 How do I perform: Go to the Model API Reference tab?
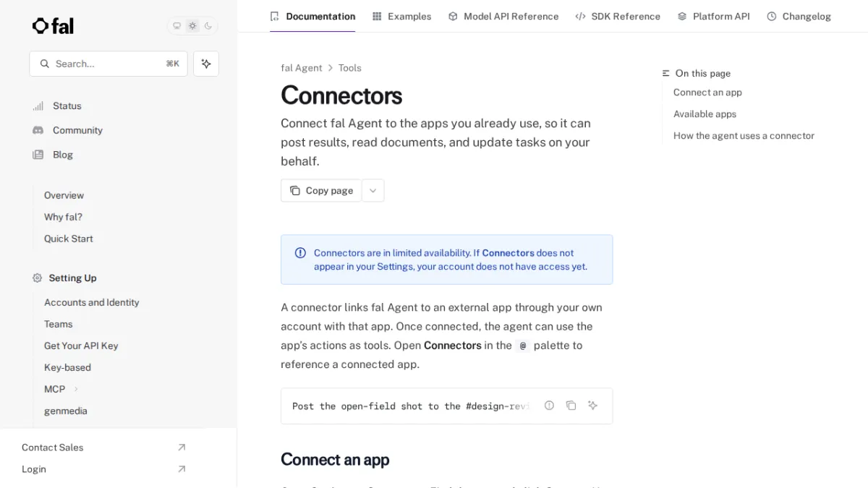point(503,16)
